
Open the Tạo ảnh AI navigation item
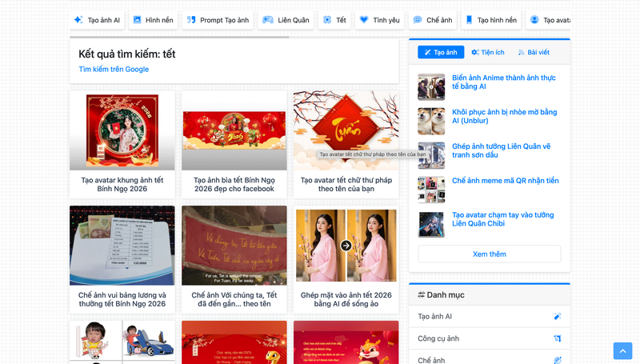(x=97, y=20)
